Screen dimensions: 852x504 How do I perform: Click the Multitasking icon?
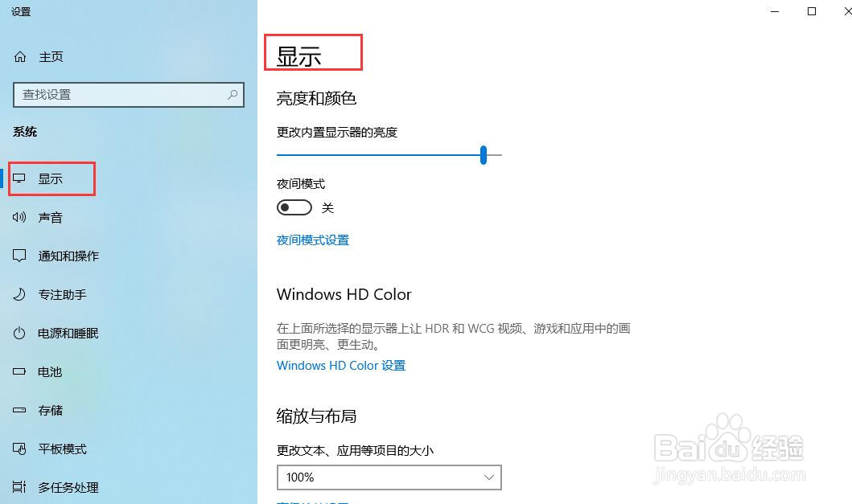click(x=19, y=487)
